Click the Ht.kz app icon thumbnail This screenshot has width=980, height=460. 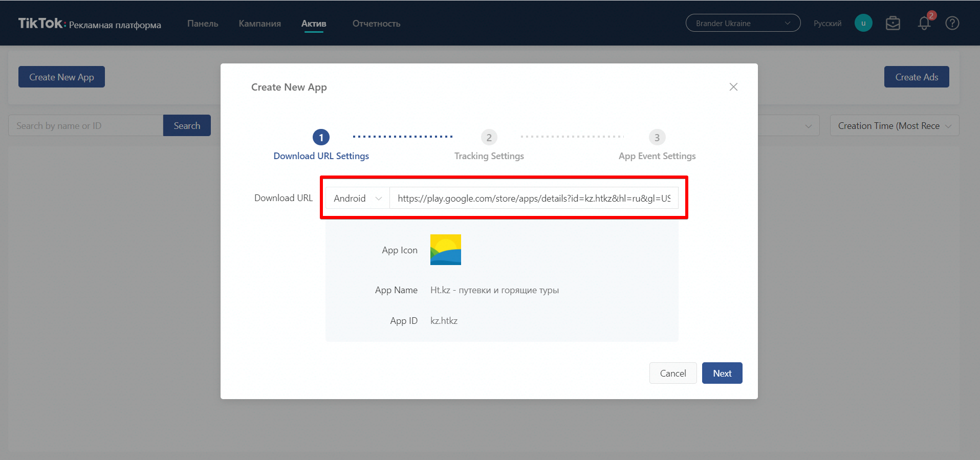tap(445, 250)
